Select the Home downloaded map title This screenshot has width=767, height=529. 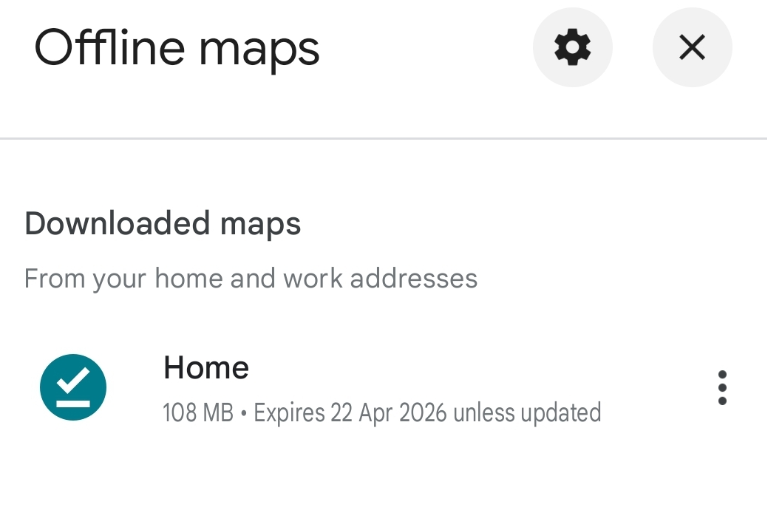coord(206,368)
